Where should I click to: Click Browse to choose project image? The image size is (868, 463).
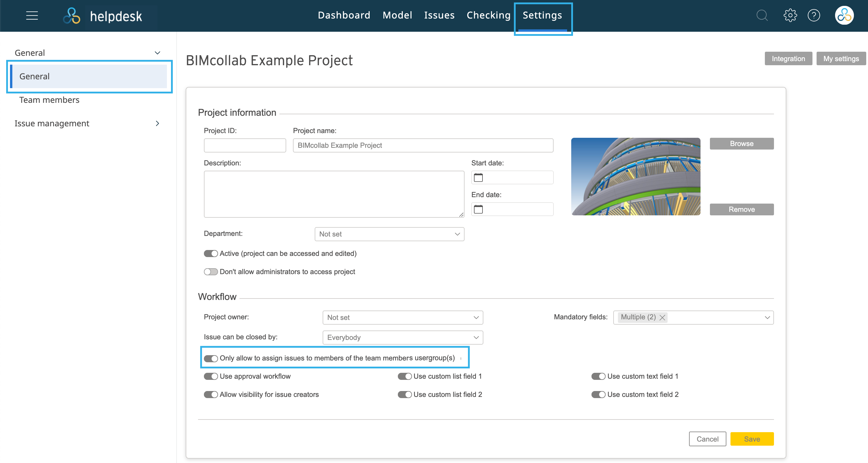(x=742, y=144)
